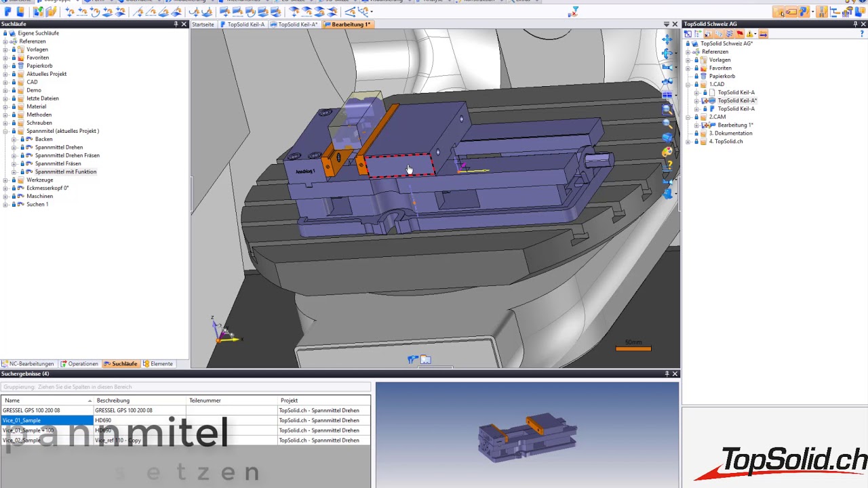This screenshot has height=488, width=868.
Task: Click the red flag icon in project panel toolbar
Action: [740, 33]
